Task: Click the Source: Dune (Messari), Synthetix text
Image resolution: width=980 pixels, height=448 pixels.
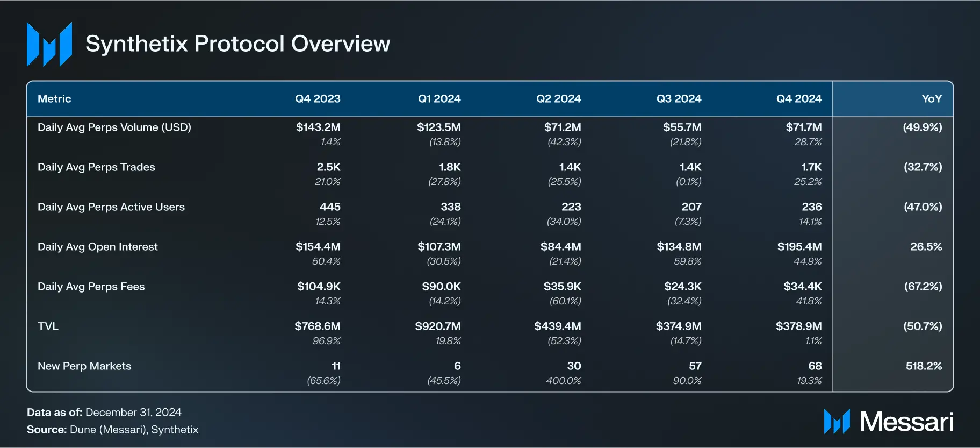Action: pos(113,430)
